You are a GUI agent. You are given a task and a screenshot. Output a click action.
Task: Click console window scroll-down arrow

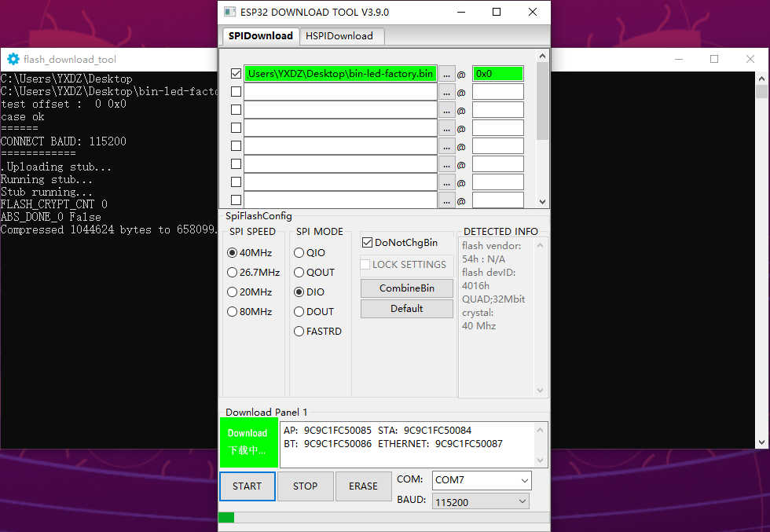point(761,442)
